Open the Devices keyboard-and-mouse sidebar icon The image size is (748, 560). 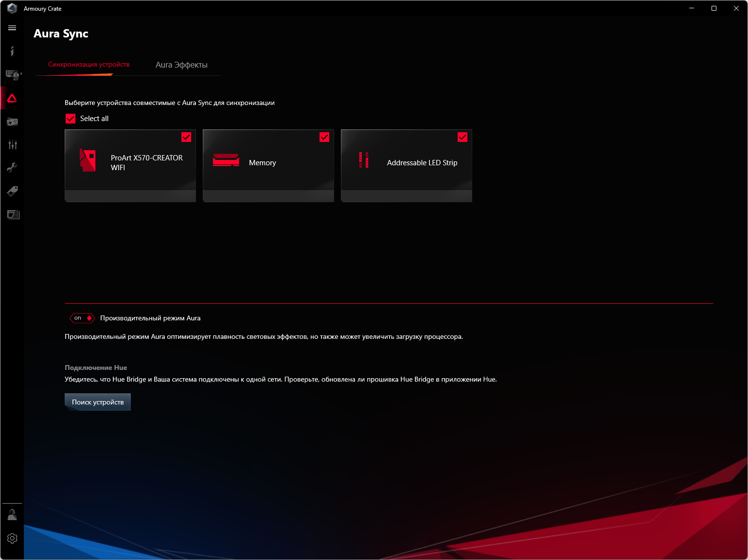(12, 74)
